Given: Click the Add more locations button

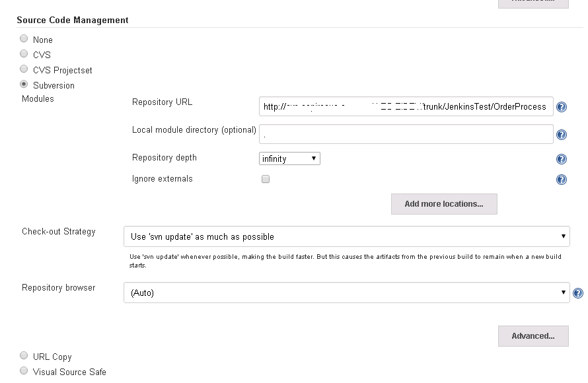Looking at the screenshot, I should point(444,204).
